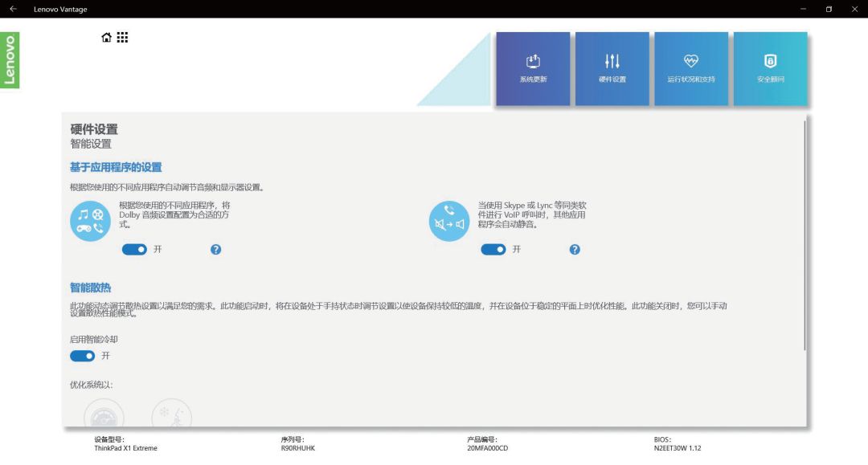The width and height of the screenshot is (868, 465).
Task: Switch to the 系统更新 tile
Action: tap(532, 69)
